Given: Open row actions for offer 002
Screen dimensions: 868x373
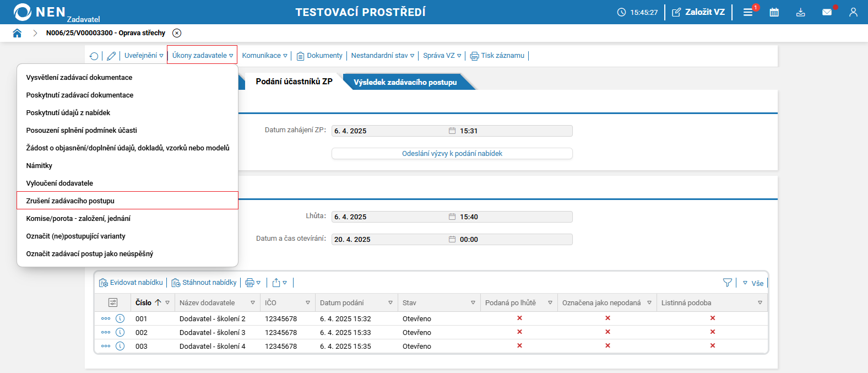Looking at the screenshot, I should coord(106,332).
